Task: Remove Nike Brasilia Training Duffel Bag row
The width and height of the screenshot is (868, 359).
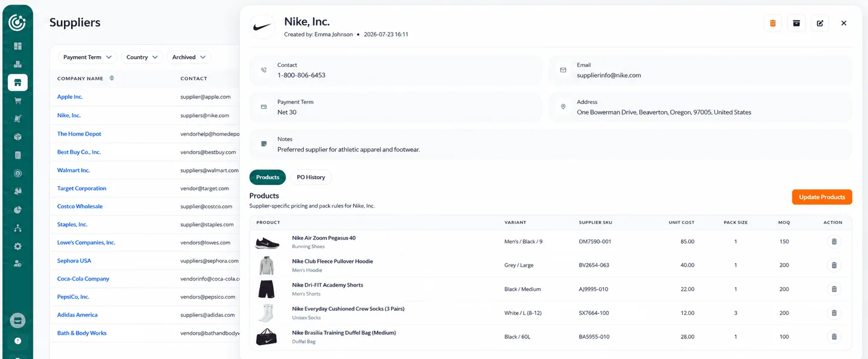Action: tap(834, 337)
